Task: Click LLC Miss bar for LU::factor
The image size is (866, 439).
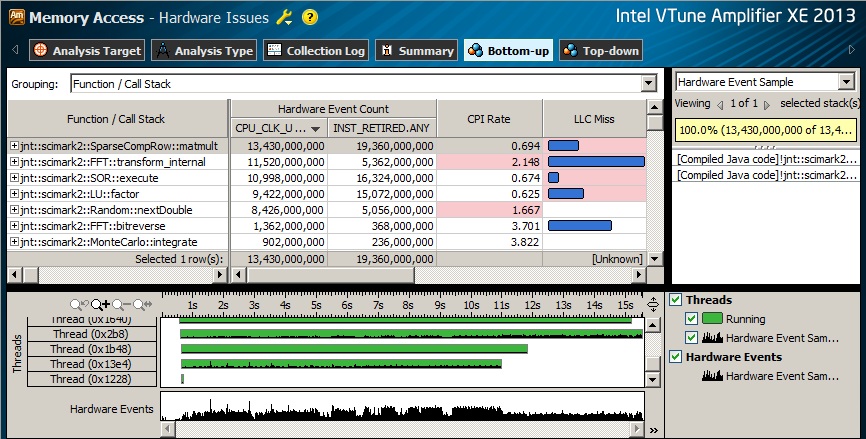Action: tap(566, 194)
